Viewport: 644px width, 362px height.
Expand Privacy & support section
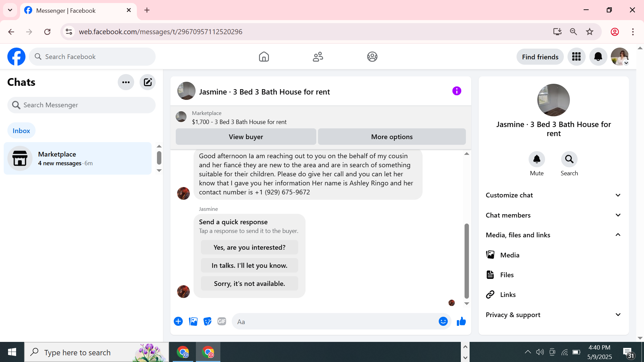pyautogui.click(x=553, y=315)
